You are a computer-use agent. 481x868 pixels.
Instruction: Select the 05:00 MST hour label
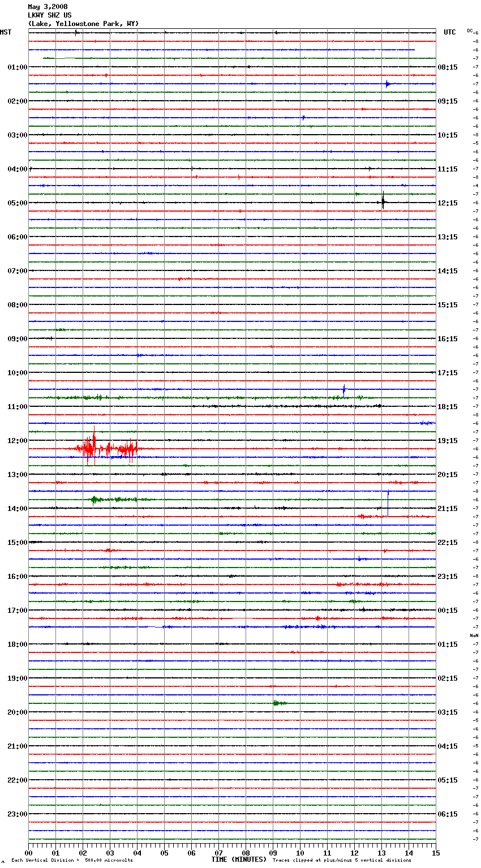pos(18,203)
